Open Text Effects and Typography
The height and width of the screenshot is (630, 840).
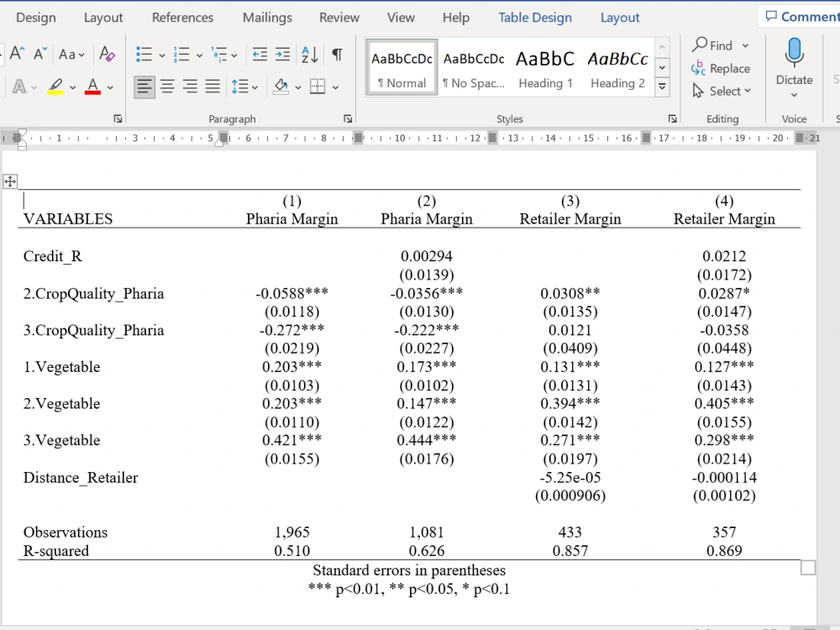tap(18, 87)
